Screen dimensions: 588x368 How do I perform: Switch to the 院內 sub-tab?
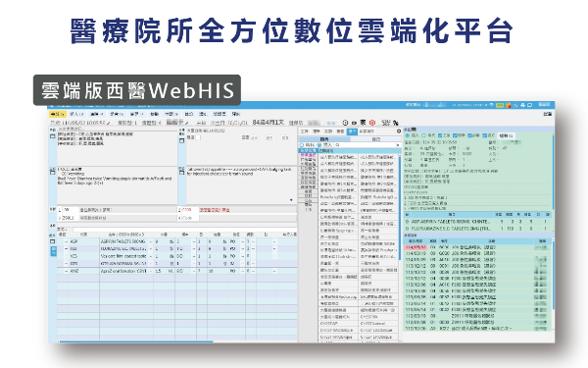click(x=324, y=139)
